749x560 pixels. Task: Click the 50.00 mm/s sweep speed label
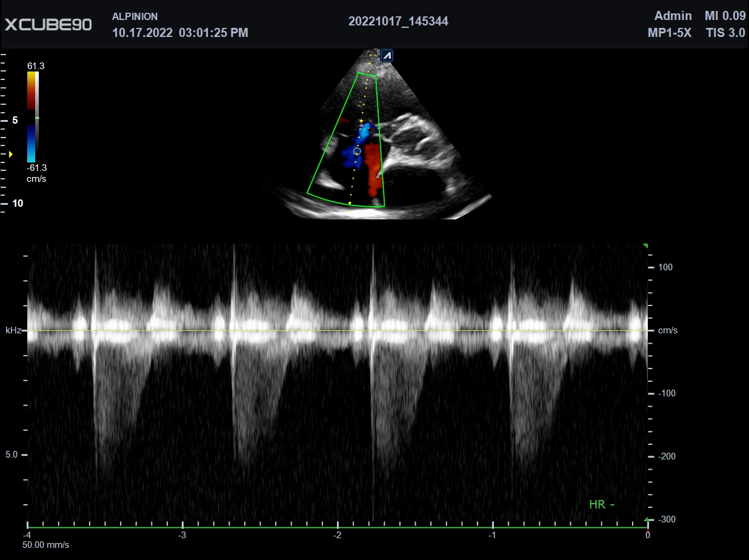point(46,545)
